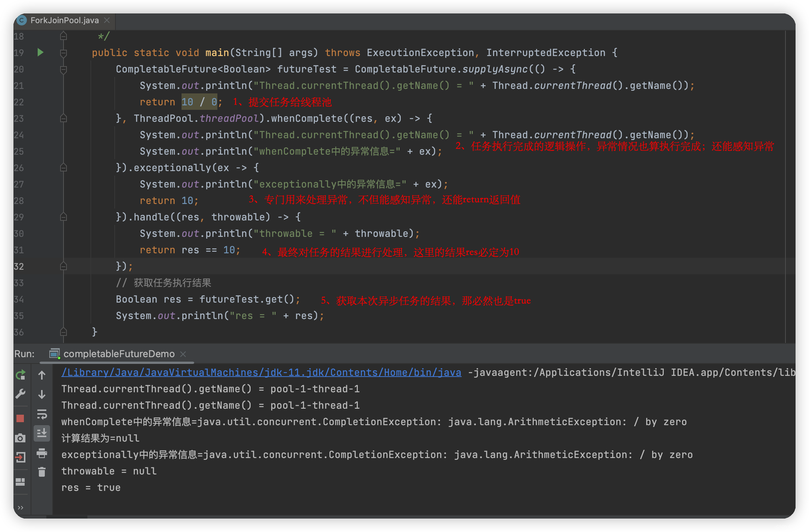Click the 'main' method name
809x532 pixels.
coord(217,53)
